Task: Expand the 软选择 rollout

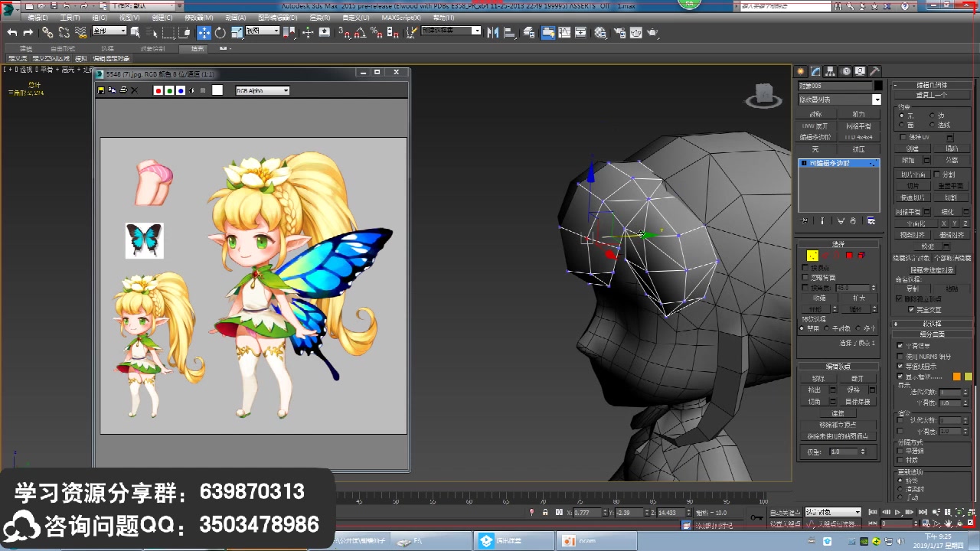Action: 932,324
